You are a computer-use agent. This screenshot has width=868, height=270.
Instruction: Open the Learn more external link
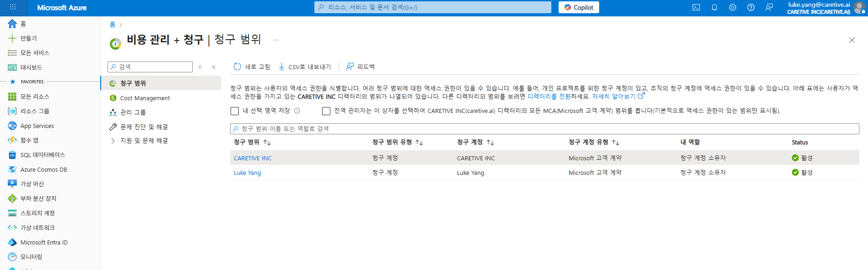618,97
